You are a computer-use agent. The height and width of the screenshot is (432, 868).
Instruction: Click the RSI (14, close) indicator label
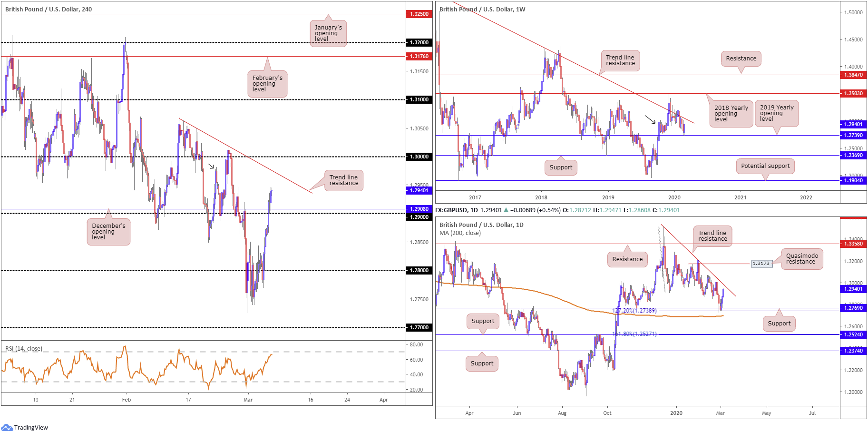[x=24, y=349]
